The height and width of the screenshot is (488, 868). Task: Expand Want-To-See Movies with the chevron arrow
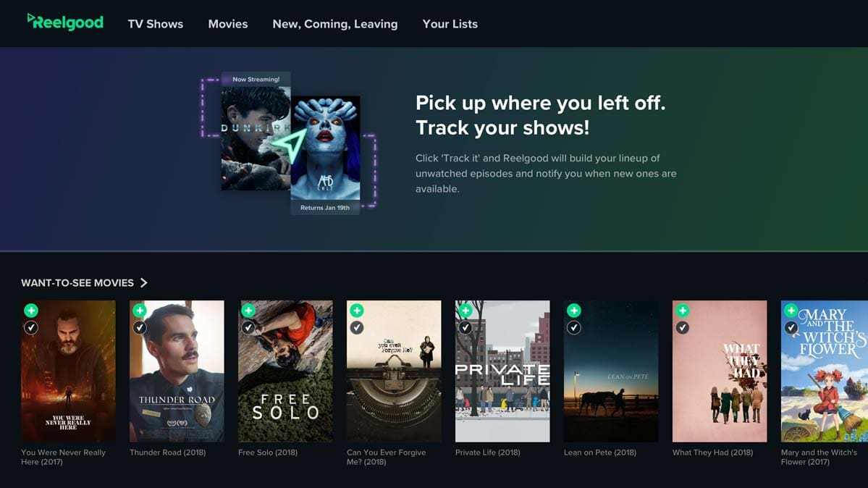[x=143, y=283]
